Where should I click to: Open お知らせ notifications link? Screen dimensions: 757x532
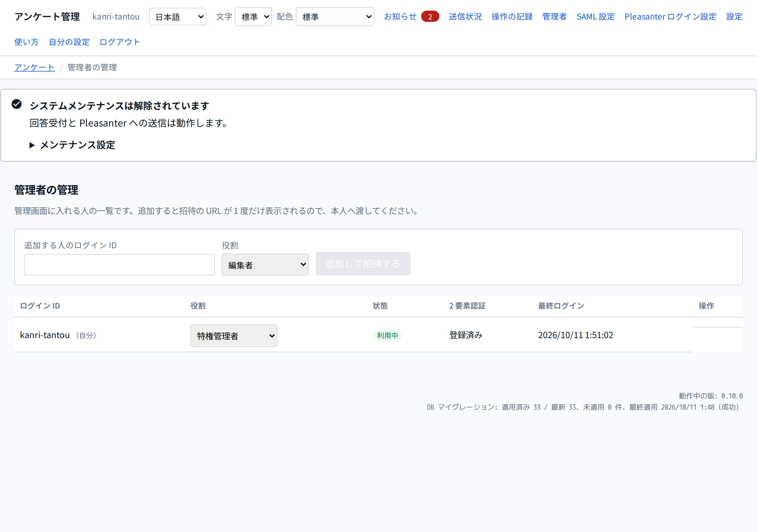pos(400,17)
